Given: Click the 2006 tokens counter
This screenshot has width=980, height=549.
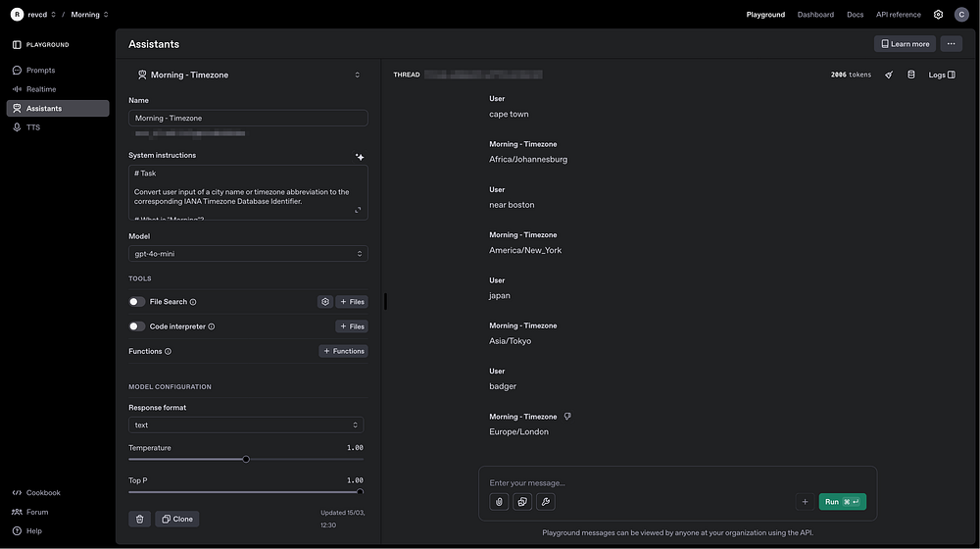Looking at the screenshot, I should pyautogui.click(x=851, y=75).
